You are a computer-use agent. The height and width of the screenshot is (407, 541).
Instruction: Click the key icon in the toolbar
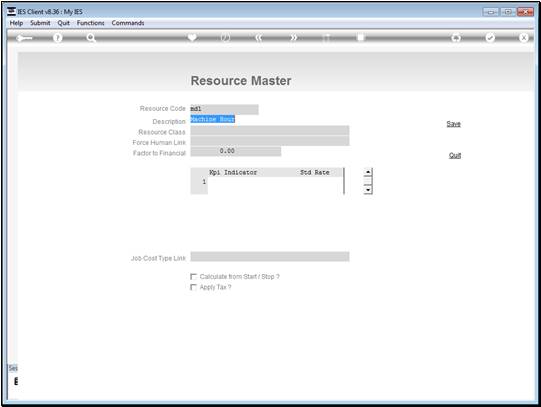tap(24, 38)
